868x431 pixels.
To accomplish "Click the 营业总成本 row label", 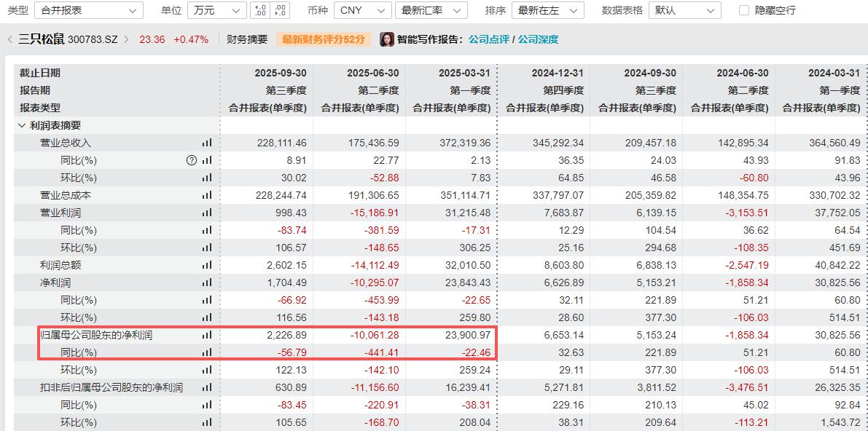I will (66, 195).
